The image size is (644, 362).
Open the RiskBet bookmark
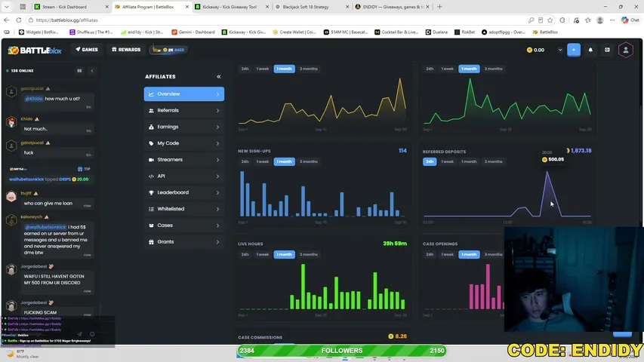[x=464, y=32]
